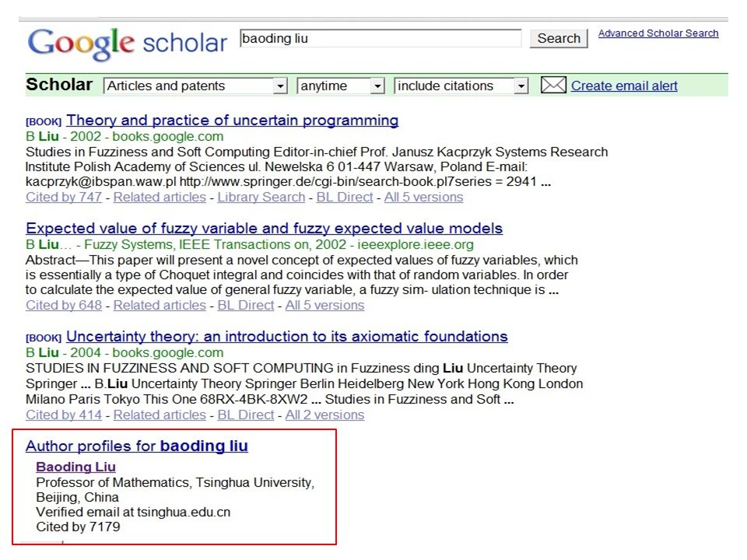This screenshot has height=560, width=747.
Task: Open the include citations dropdown
Action: [x=461, y=86]
